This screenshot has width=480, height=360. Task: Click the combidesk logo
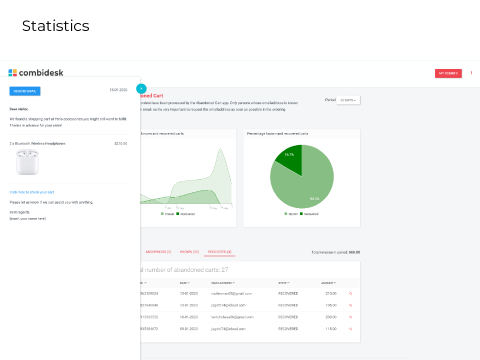click(36, 73)
